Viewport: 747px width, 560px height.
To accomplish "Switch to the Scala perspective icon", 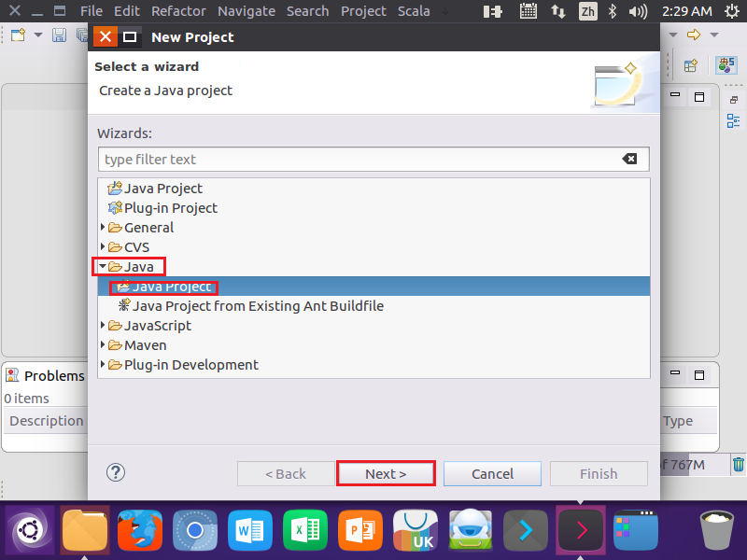I will tap(726, 65).
